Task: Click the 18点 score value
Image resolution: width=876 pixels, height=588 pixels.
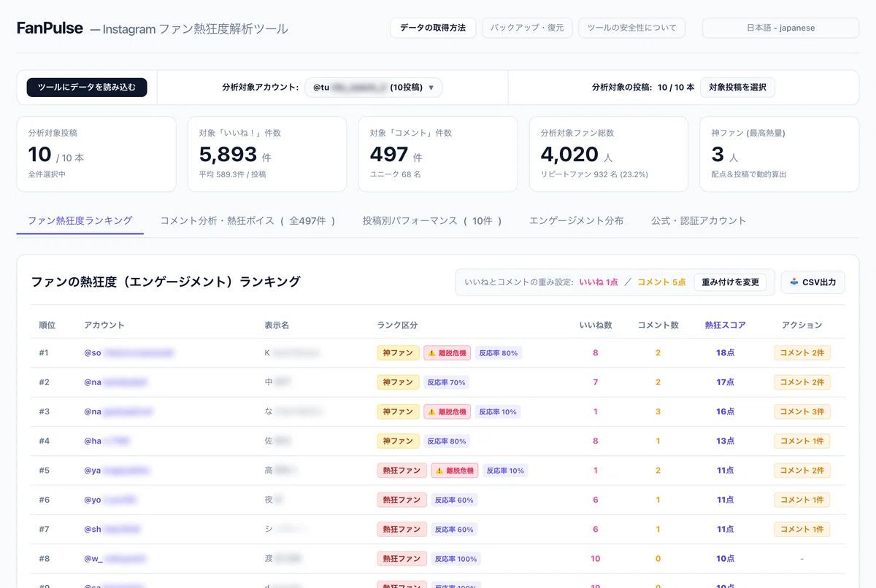Action: coord(726,353)
